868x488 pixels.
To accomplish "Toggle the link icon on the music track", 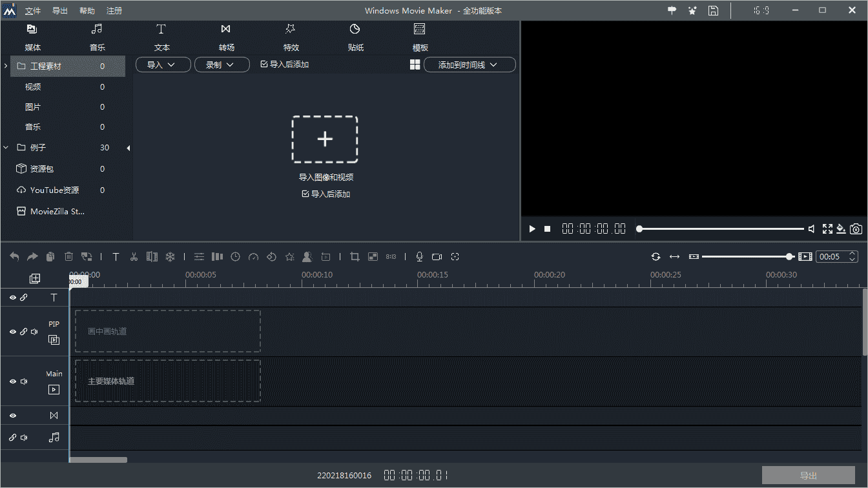I will coord(13,438).
